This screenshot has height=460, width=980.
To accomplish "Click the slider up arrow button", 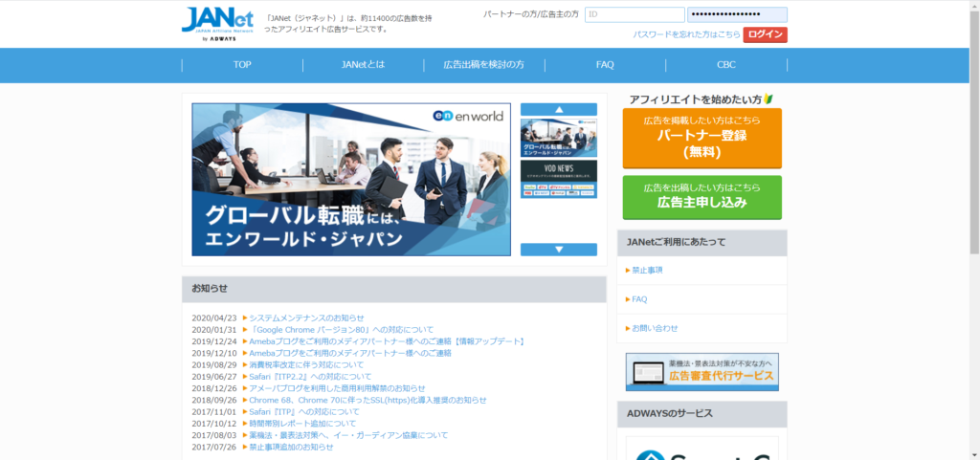I will coord(559,109).
